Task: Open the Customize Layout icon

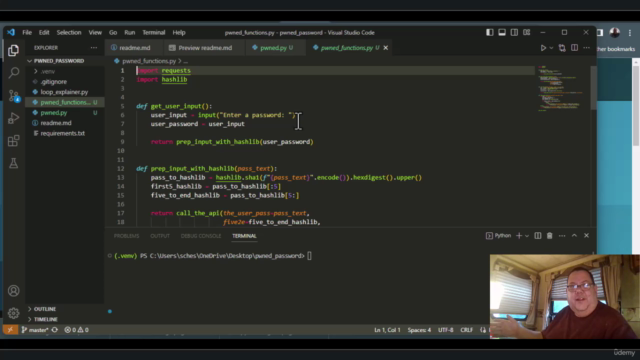Action: click(527, 32)
